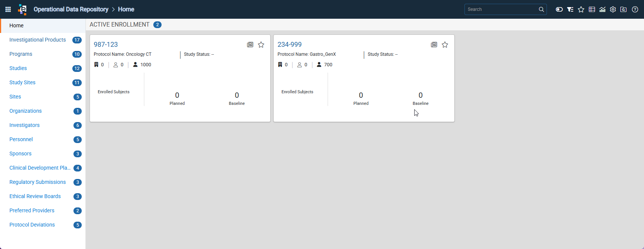Click Home in the breadcrumb
The image size is (644, 249).
[126, 9]
